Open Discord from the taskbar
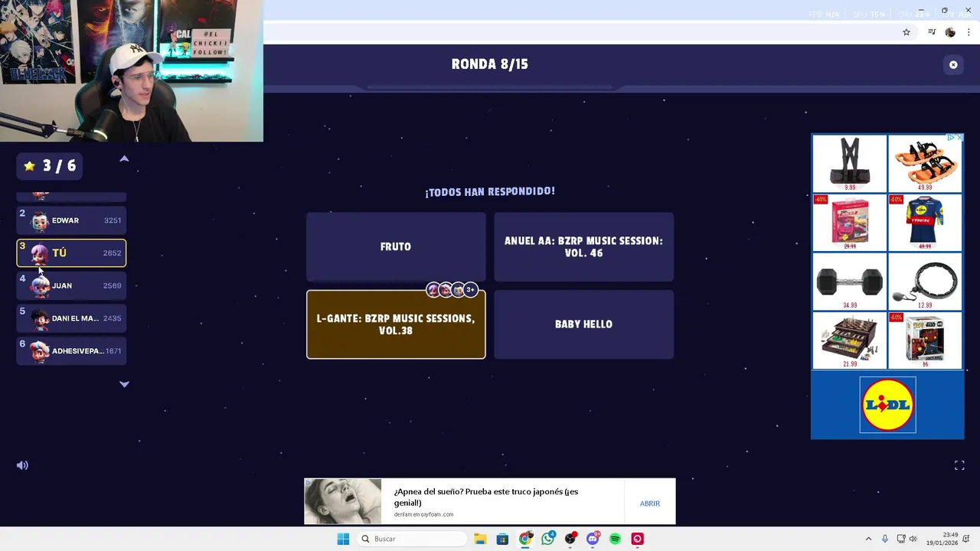 [x=593, y=539]
